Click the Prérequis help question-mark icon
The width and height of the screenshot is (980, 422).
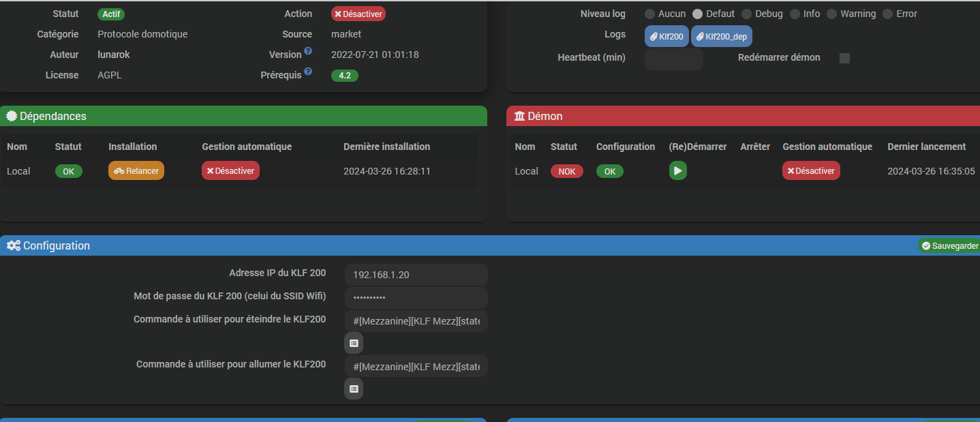coord(308,72)
